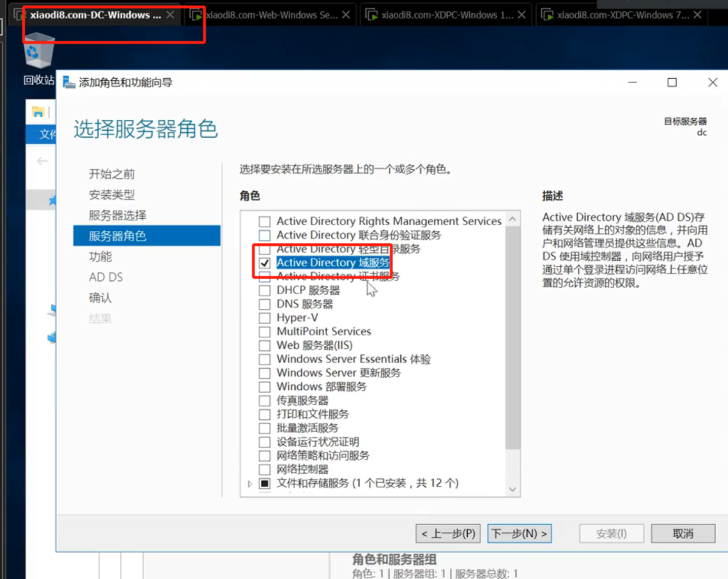728x579 pixels.
Task: Expand 文件和存储服务 tree node
Action: click(250, 483)
